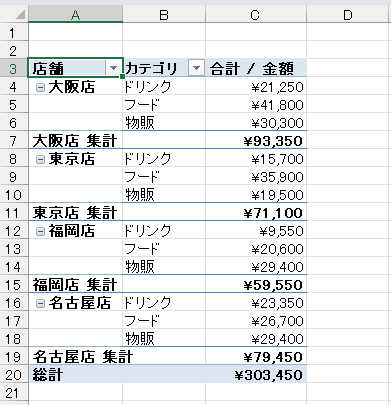Collapse the 福岡店 group

point(40,232)
